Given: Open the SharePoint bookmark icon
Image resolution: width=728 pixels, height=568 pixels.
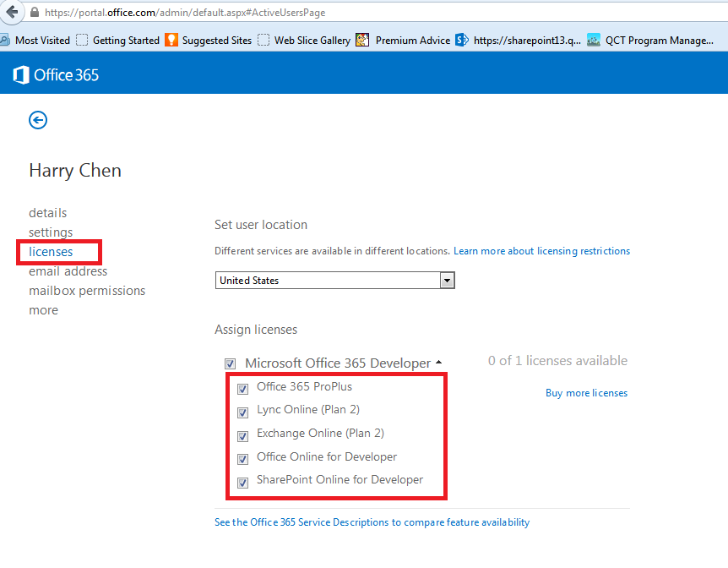Looking at the screenshot, I should click(x=461, y=40).
